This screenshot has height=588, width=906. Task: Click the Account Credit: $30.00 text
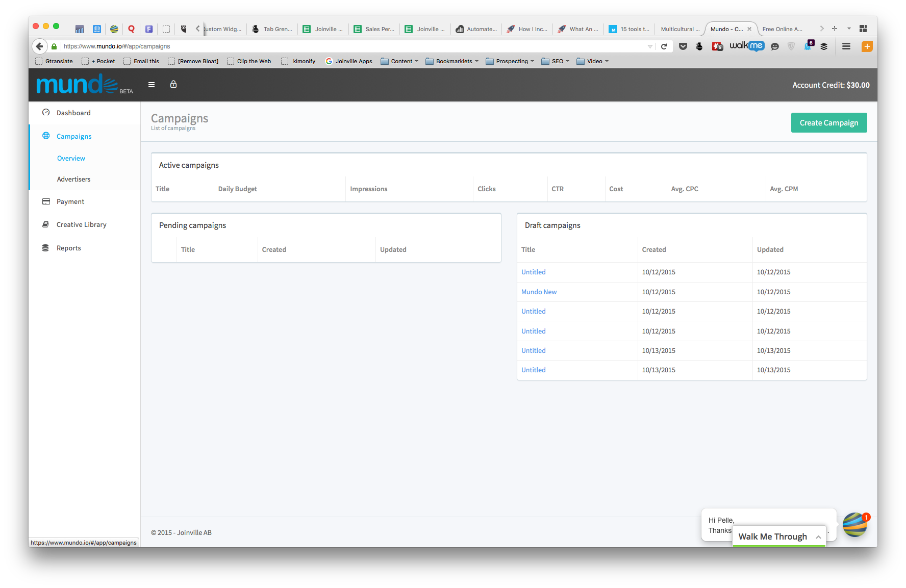[831, 85]
